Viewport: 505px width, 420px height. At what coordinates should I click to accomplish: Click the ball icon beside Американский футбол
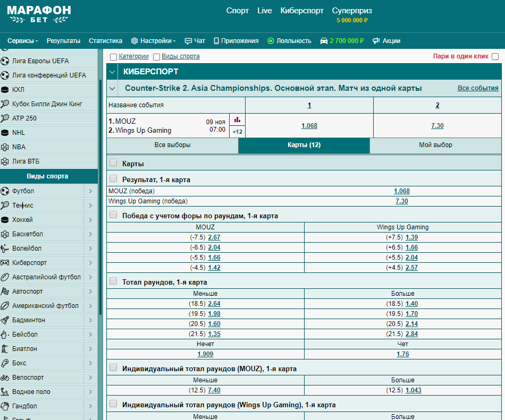point(5,305)
